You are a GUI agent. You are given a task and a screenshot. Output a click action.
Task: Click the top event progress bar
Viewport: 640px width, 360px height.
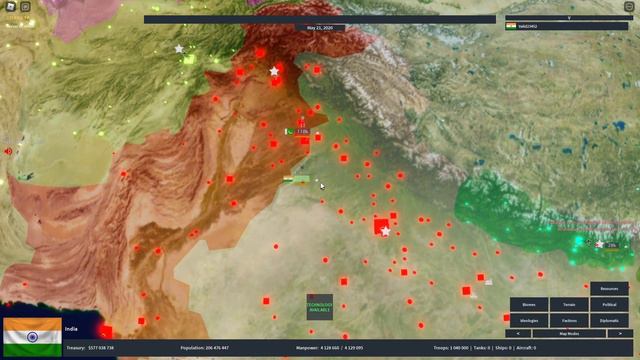[x=320, y=19]
